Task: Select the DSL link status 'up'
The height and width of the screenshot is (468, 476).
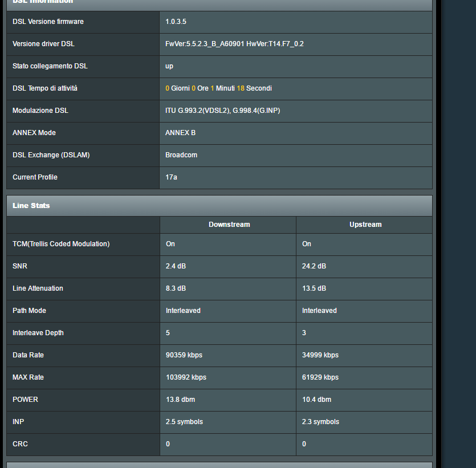Action: pos(169,67)
